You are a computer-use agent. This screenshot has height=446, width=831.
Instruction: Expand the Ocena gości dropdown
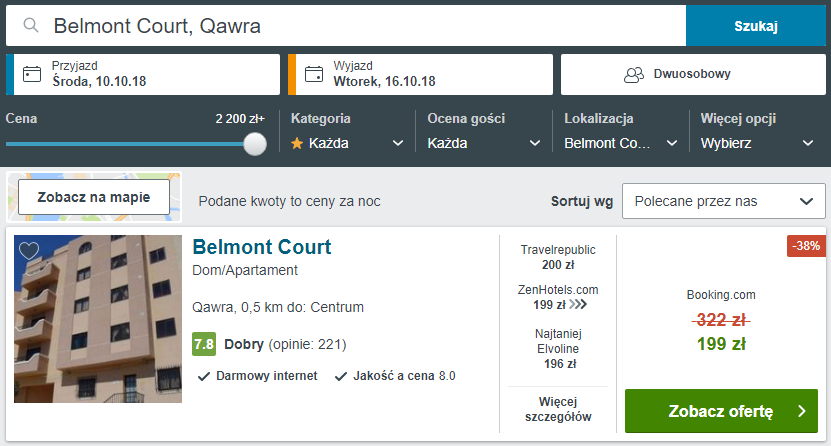[x=484, y=143]
